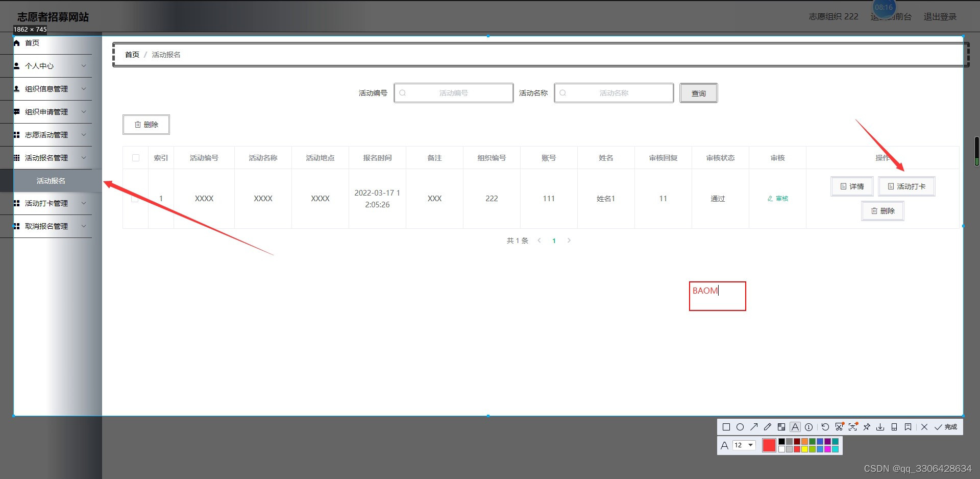Click the grid icon beside 志愿活动管理

click(17, 135)
